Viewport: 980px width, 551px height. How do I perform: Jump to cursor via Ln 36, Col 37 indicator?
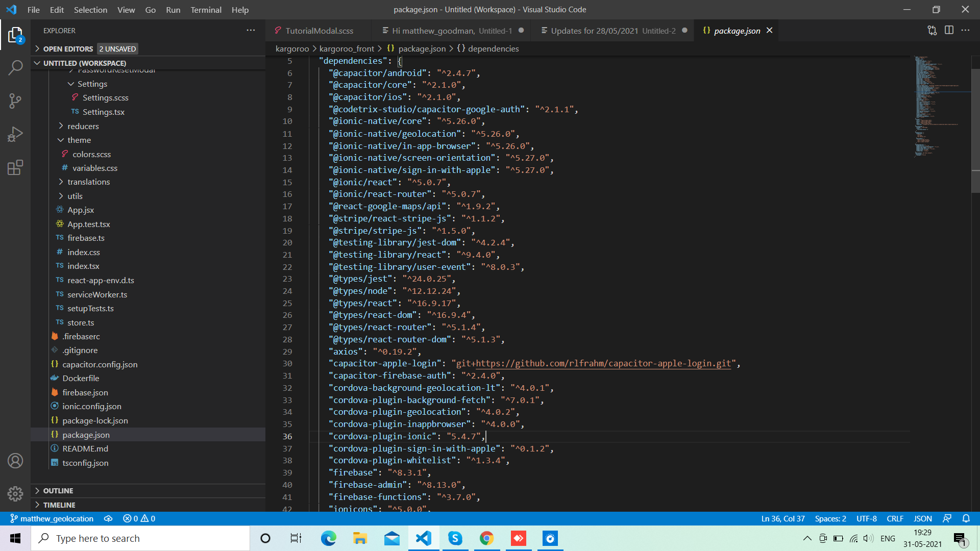(782, 518)
